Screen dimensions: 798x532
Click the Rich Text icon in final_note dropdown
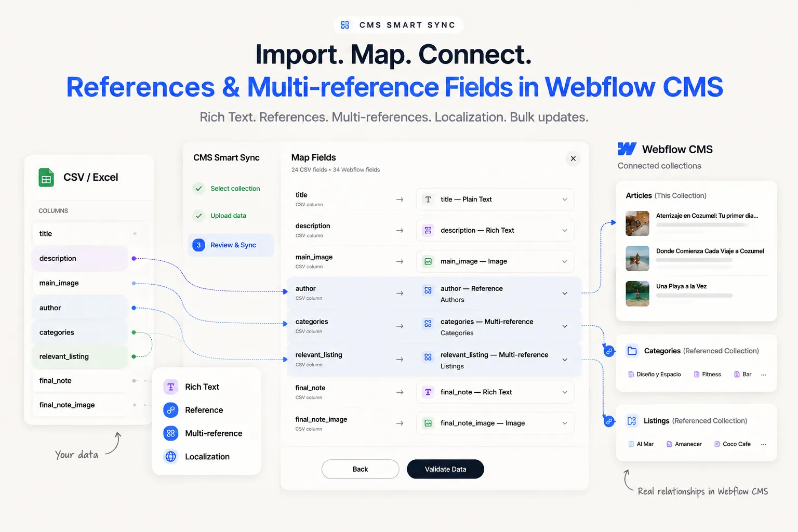(428, 392)
